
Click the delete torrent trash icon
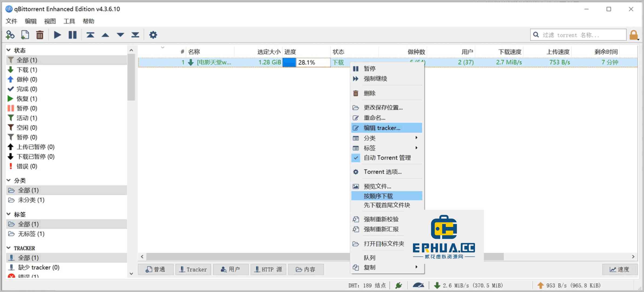tap(40, 35)
